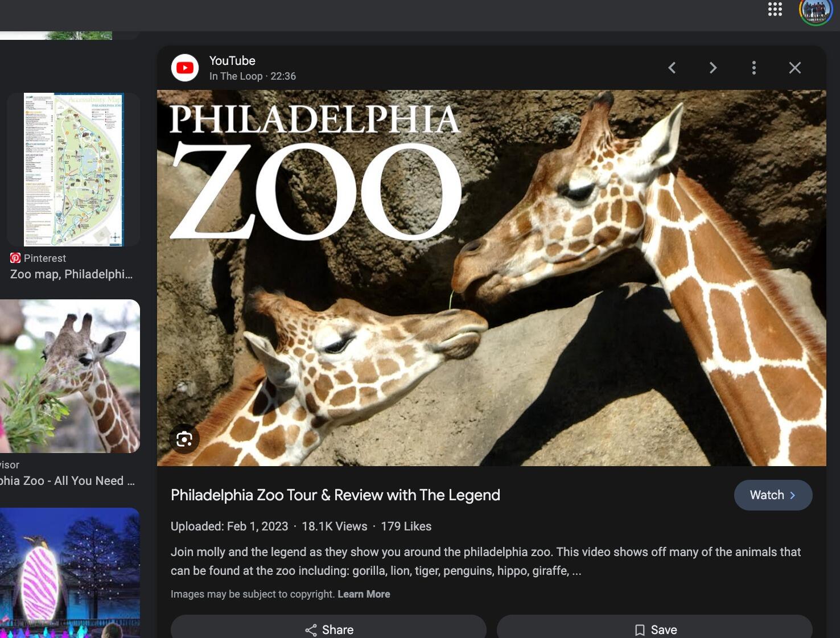Click the Watch button
Viewport: 840px width, 638px height.
pos(773,495)
